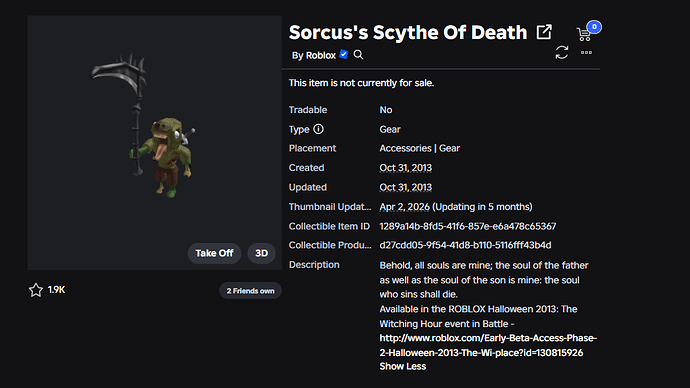Click the cart badge showing 0

[594, 27]
